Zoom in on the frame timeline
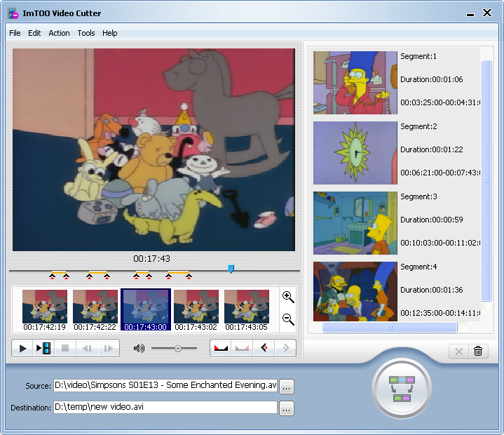The image size is (504, 435). [288, 297]
